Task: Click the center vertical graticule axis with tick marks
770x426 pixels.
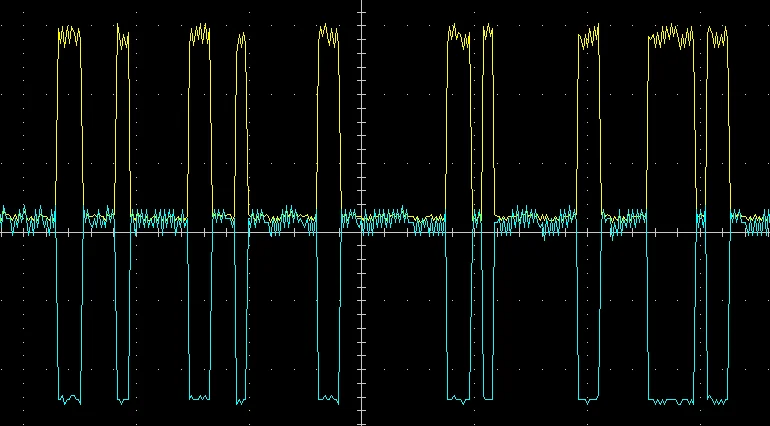Action: [362, 213]
